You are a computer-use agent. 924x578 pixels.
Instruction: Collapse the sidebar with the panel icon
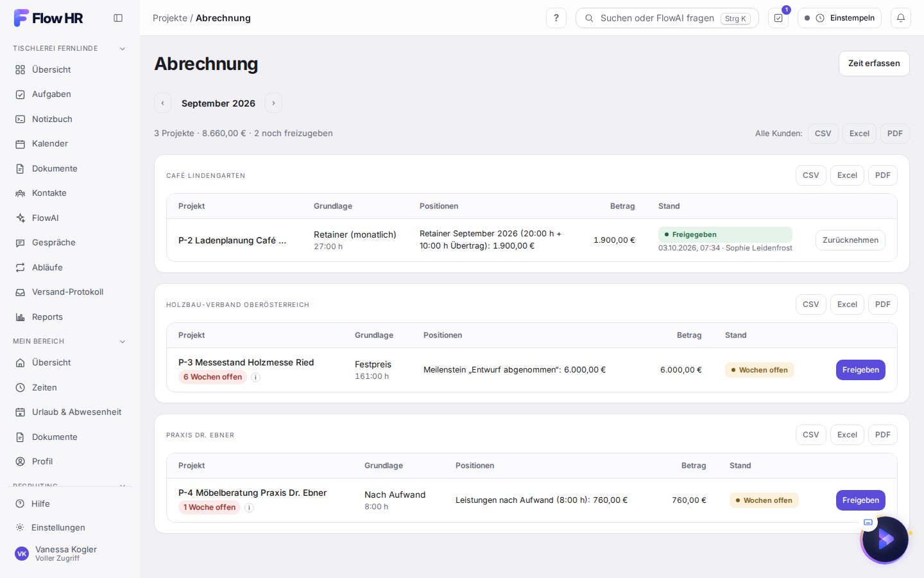(118, 18)
